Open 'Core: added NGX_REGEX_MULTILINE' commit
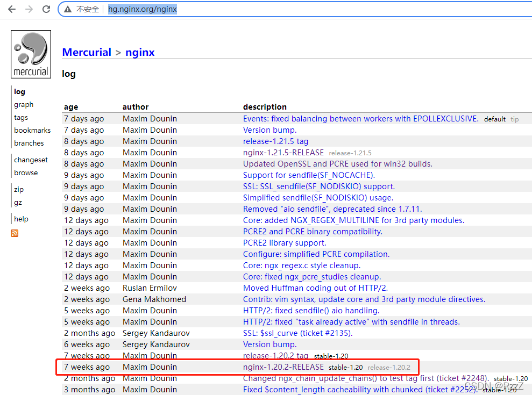Viewport: 532px width, 395px height. [353, 220]
